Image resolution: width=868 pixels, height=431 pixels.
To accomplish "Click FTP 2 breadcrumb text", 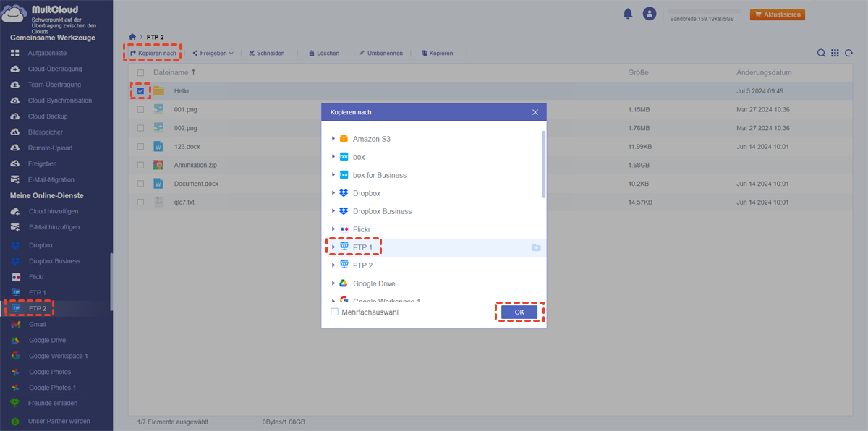I will coord(156,36).
